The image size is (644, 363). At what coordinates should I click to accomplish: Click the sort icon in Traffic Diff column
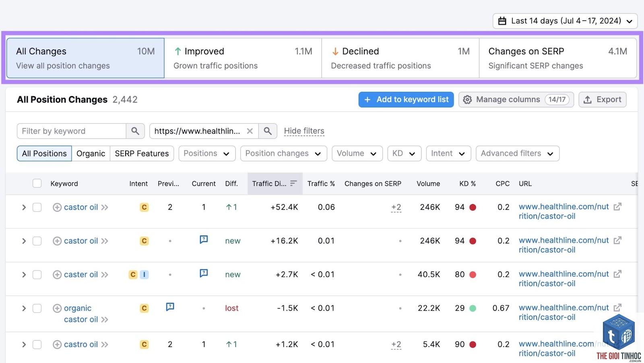293,183
